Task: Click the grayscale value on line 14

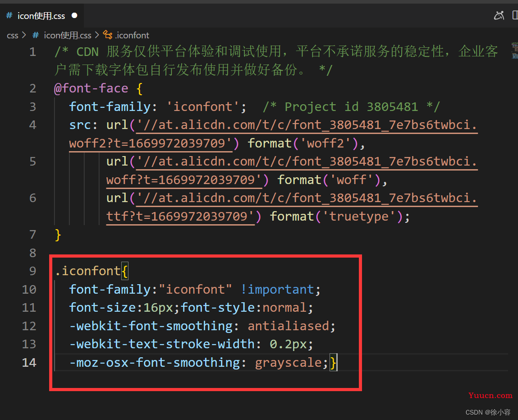Action: click(288, 363)
